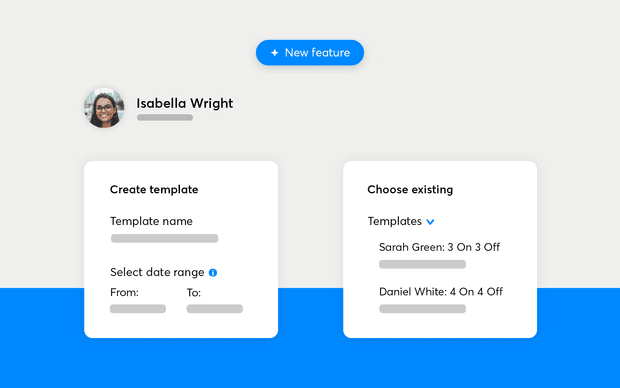620x388 pixels.
Task: Click the Choose existing heading
Action: click(x=410, y=189)
